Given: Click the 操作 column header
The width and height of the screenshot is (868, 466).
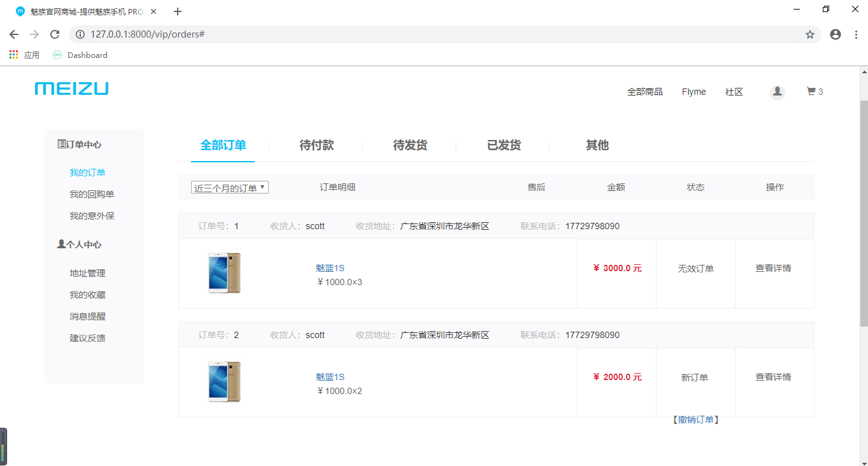Looking at the screenshot, I should coord(775,187).
